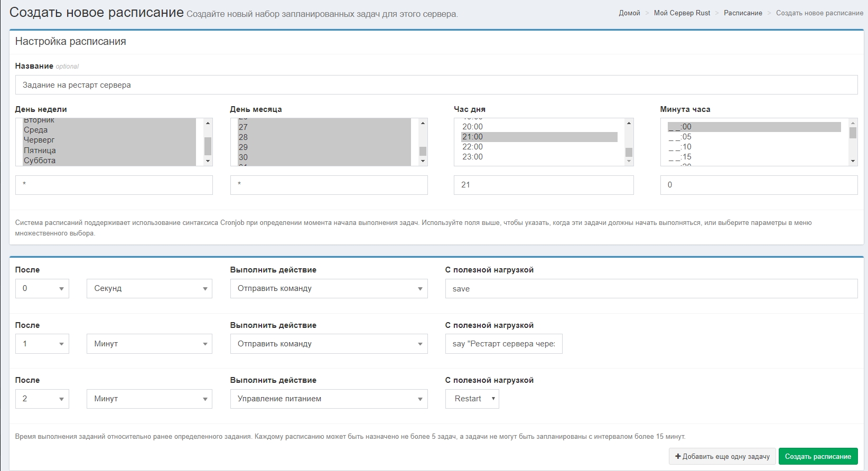Click the say command payload field
The height and width of the screenshot is (471, 868).
pos(503,344)
